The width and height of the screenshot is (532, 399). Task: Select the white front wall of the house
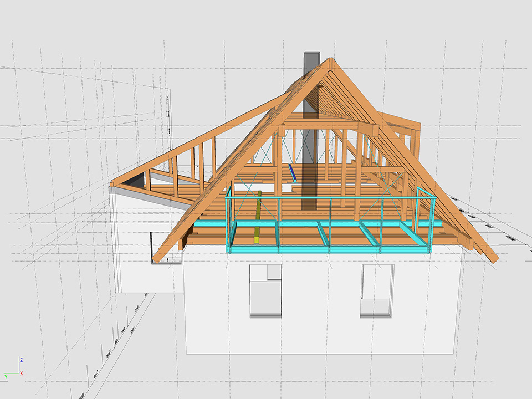(x=321, y=327)
